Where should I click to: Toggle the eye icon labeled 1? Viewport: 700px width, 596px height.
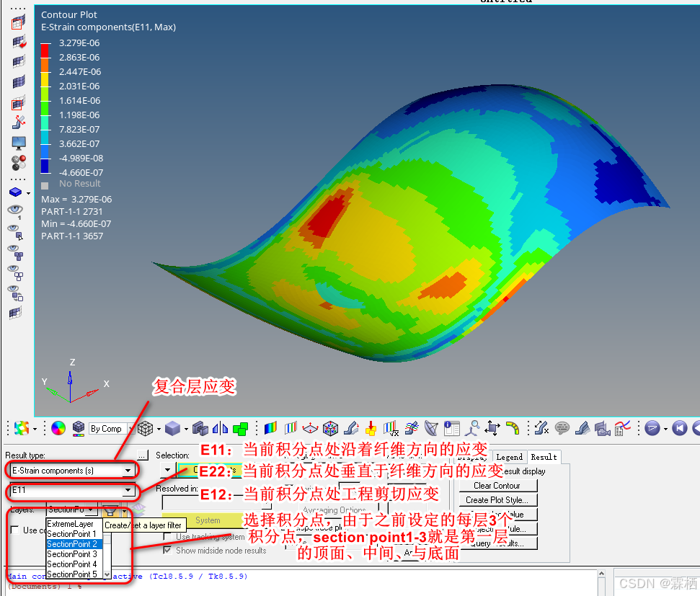15,212
